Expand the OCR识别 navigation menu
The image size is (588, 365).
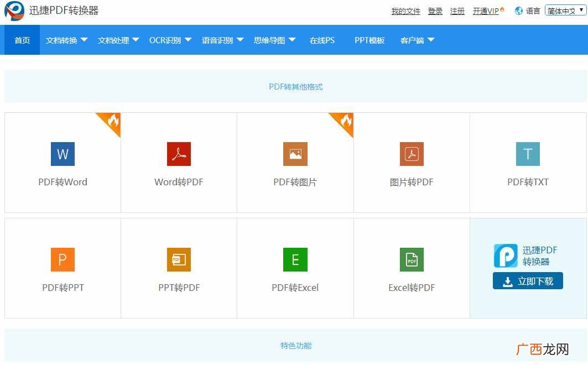170,40
